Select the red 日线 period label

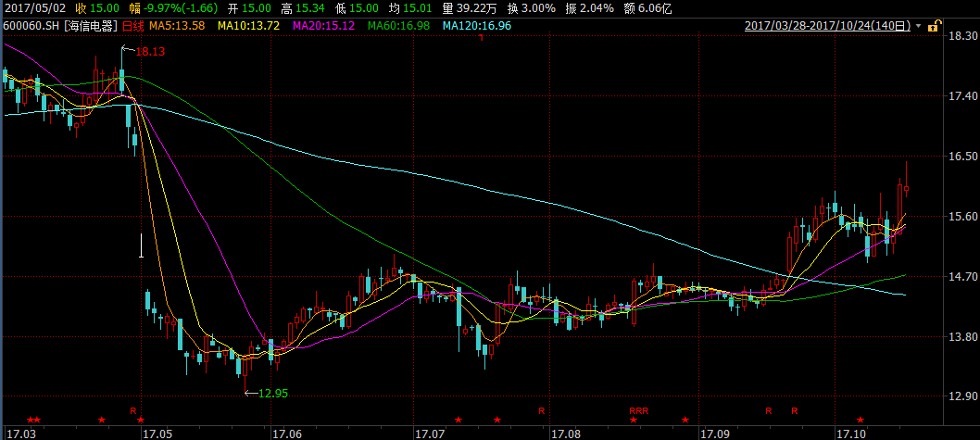(133, 26)
